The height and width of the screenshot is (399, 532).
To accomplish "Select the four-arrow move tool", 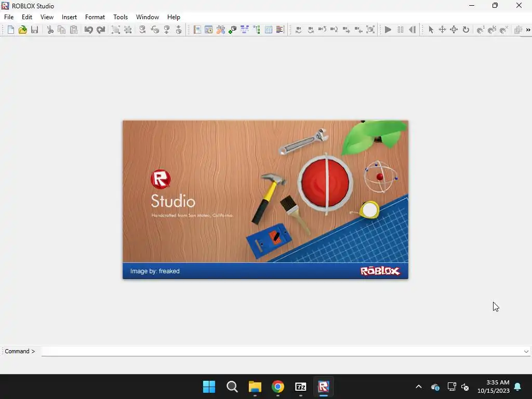I will [x=442, y=30].
